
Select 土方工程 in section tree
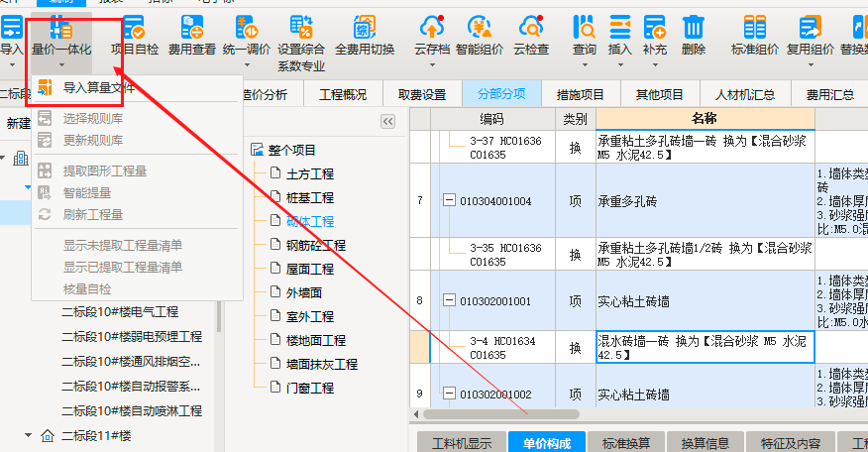(x=310, y=173)
